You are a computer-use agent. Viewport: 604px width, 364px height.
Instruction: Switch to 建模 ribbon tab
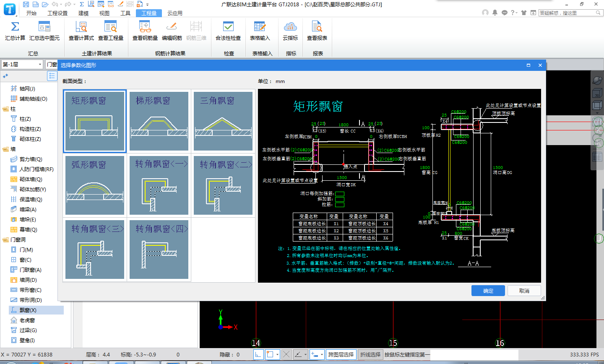pos(83,13)
